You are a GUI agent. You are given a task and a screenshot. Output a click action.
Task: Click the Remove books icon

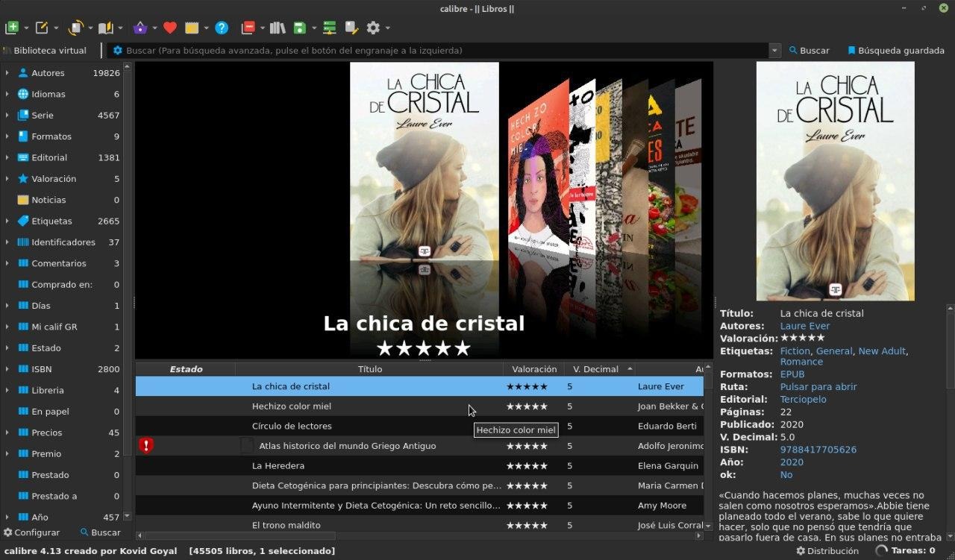coord(248,28)
